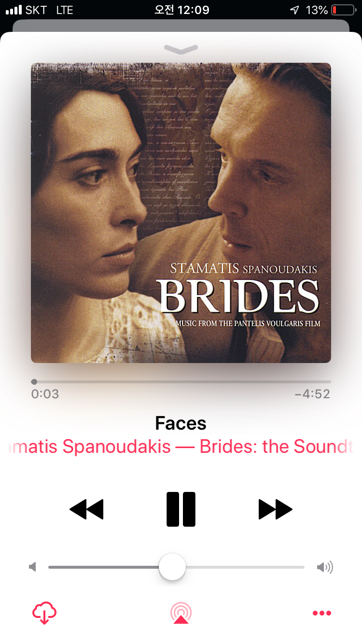Open the AirPlay output selector
The height and width of the screenshot is (644, 362).
[x=181, y=613]
